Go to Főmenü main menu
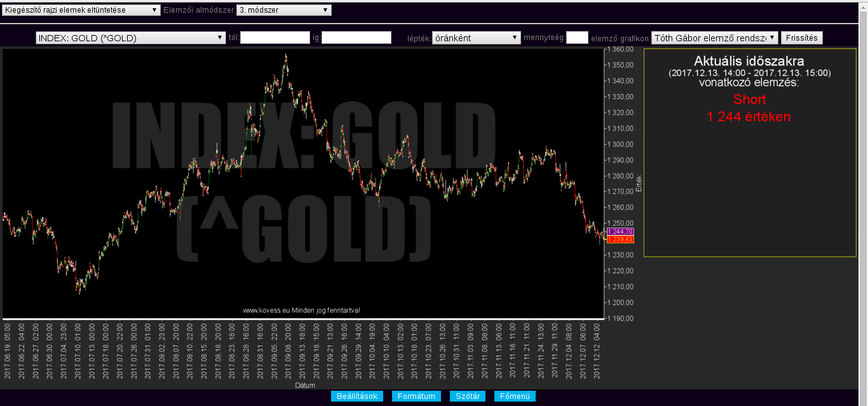This screenshot has height=406, width=868. 515,396
